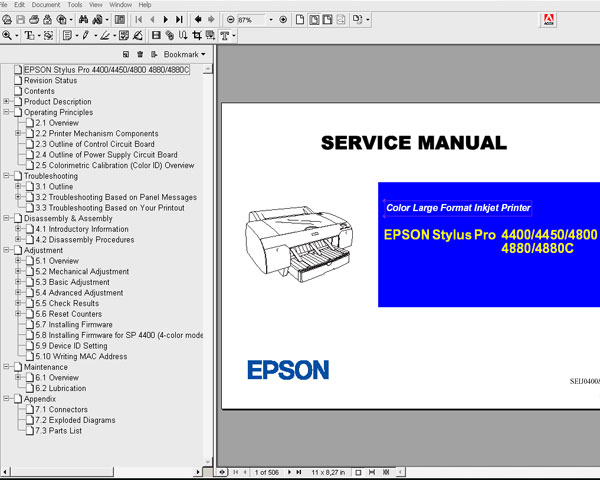The width and height of the screenshot is (600, 480).
Task: Click zoom in plus button
Action: pos(283,20)
